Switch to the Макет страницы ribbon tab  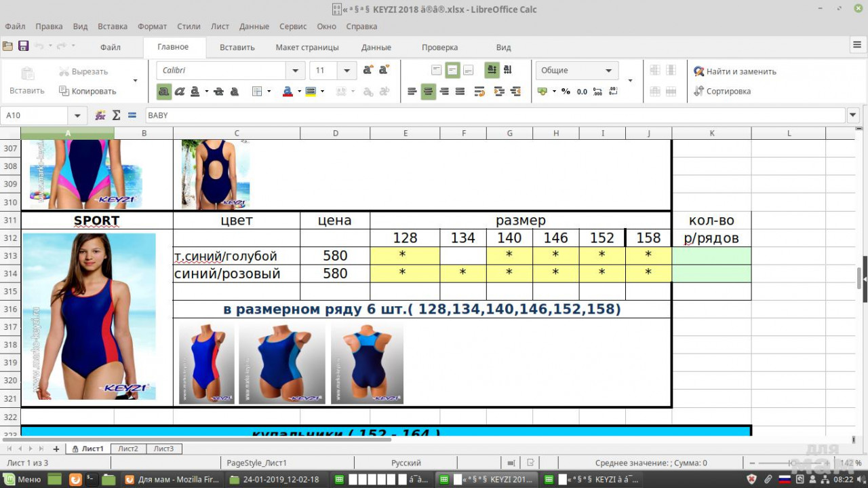pyautogui.click(x=307, y=48)
